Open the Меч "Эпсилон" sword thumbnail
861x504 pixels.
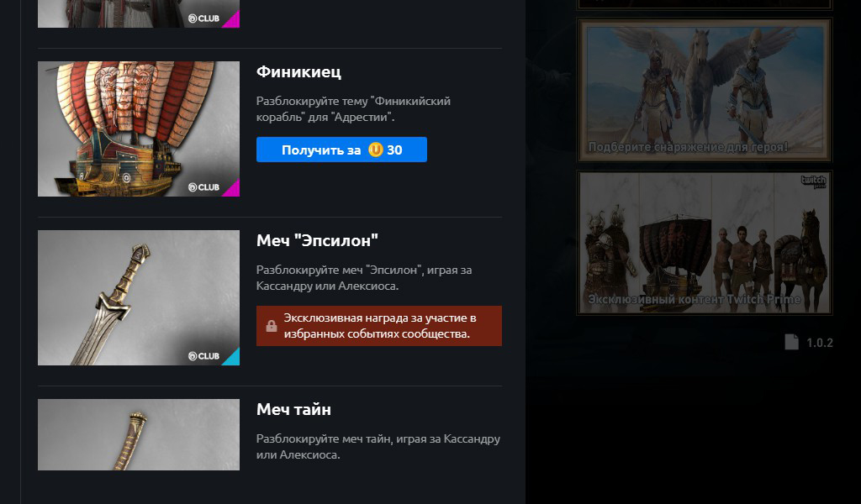[139, 298]
